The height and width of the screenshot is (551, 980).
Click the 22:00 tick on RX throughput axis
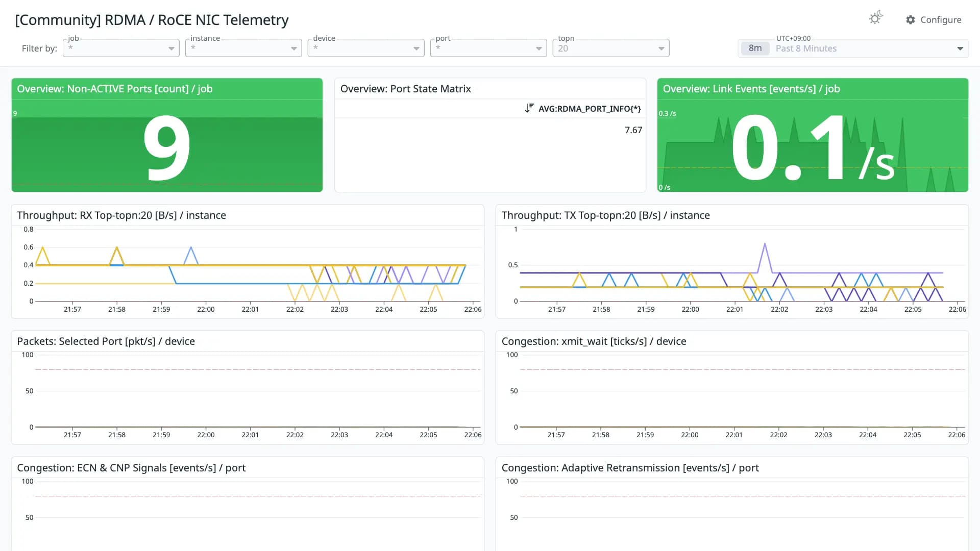206,309
